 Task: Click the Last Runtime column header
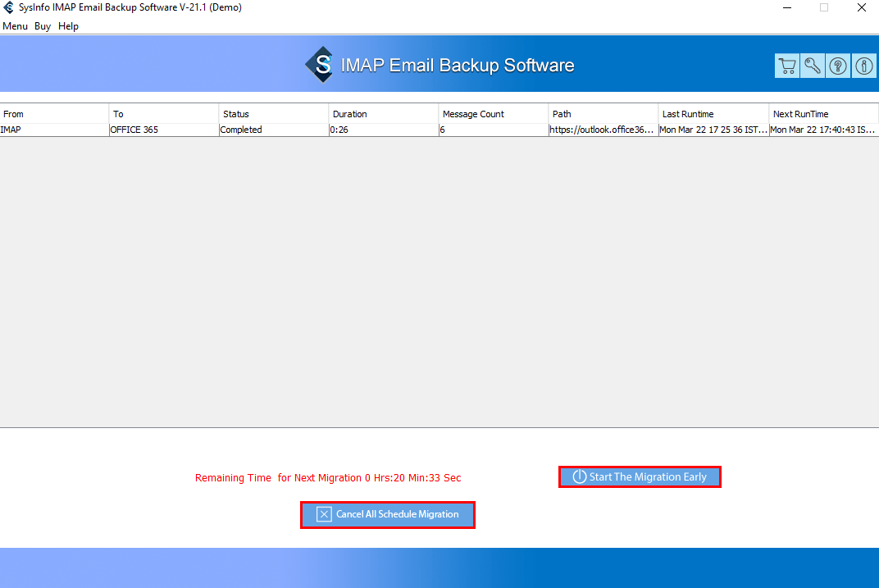(713, 114)
